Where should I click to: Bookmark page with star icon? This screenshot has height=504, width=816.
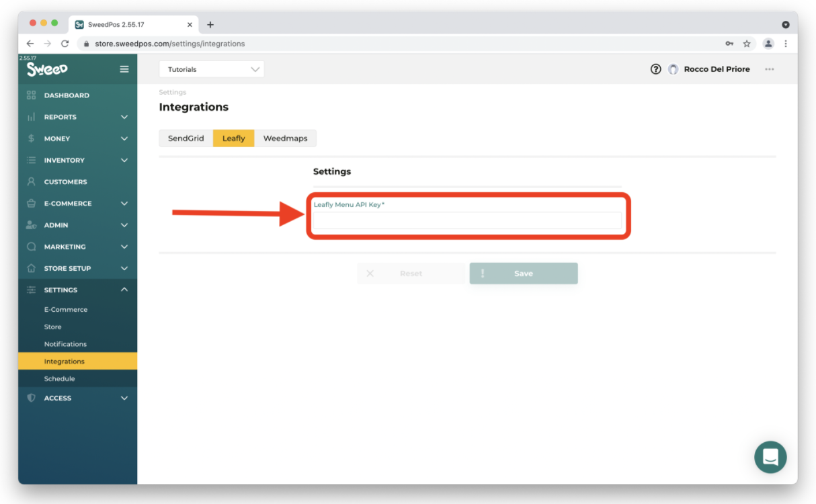747,44
